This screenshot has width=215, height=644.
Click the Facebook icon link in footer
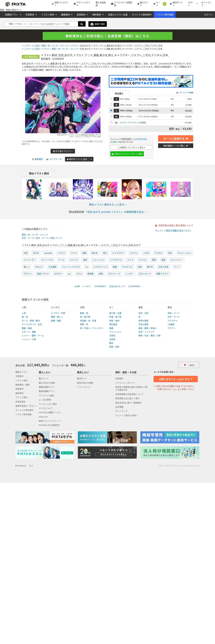pyautogui.click(x=21, y=466)
